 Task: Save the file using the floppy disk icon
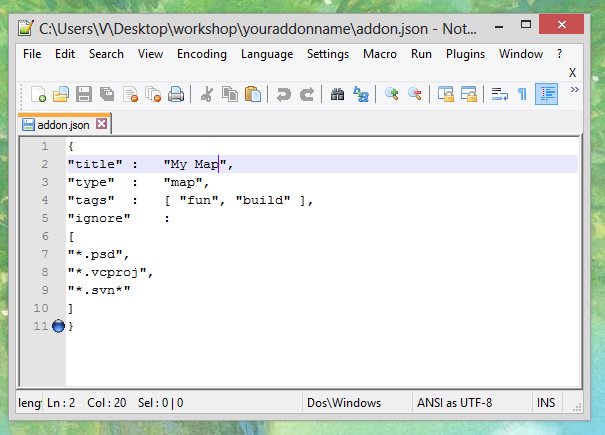[x=84, y=95]
